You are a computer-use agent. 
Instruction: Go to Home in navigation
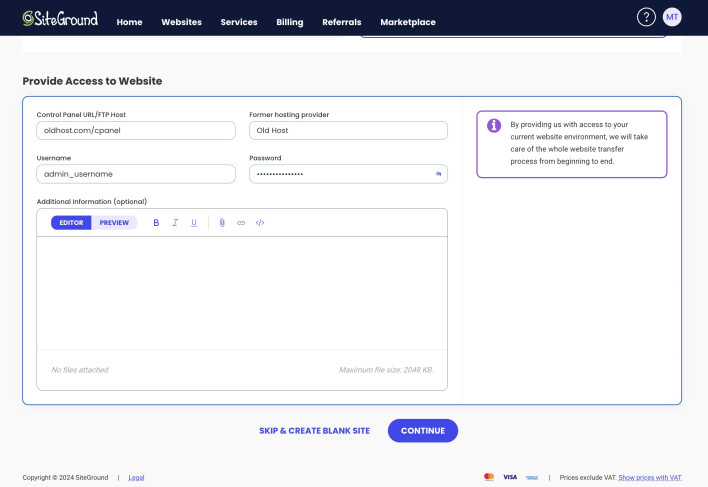[x=130, y=22]
